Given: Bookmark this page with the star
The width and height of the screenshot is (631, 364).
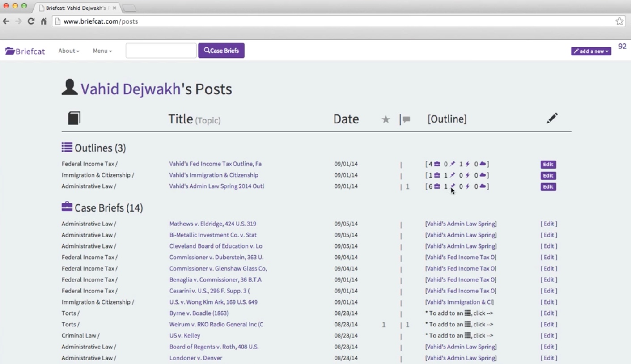Looking at the screenshot, I should (x=619, y=21).
